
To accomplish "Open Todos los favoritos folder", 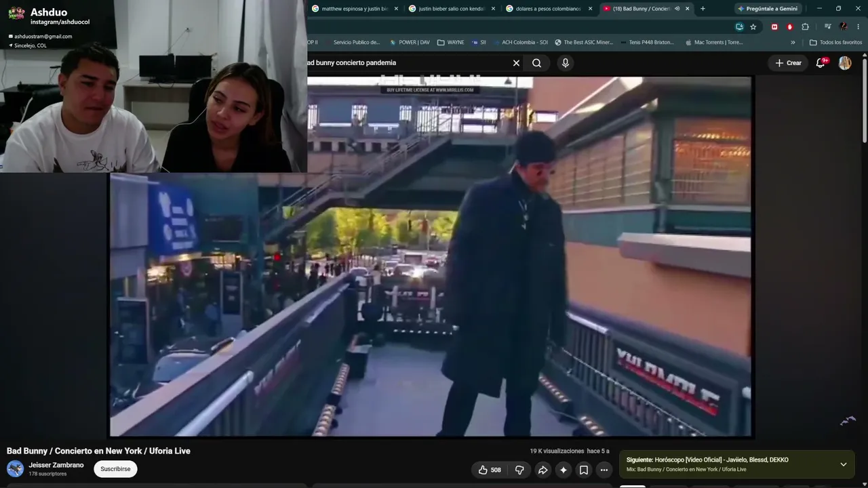I will (x=836, y=42).
